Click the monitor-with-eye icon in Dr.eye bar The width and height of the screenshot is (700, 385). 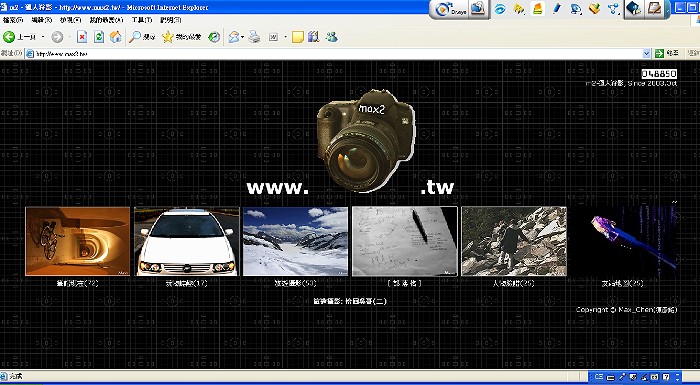[x=576, y=9]
